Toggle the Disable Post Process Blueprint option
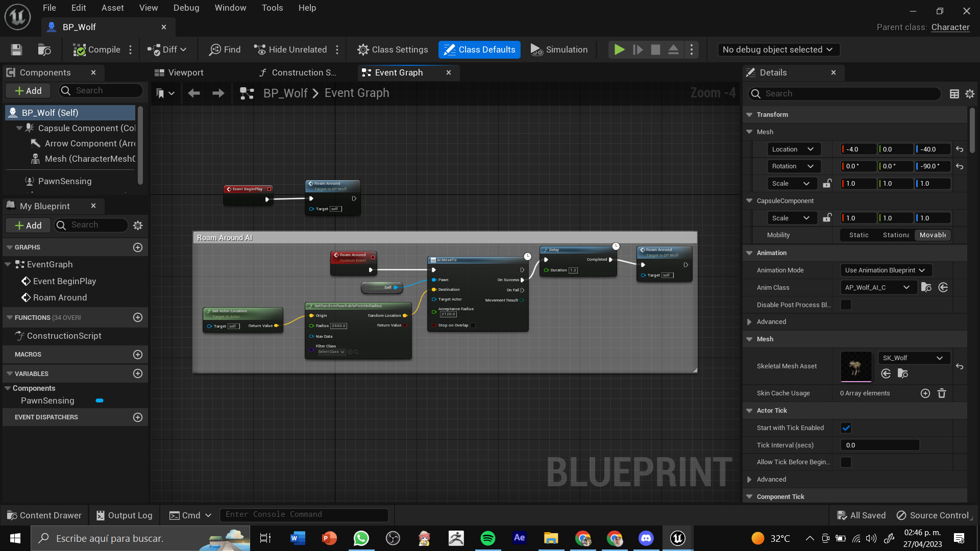 (846, 305)
